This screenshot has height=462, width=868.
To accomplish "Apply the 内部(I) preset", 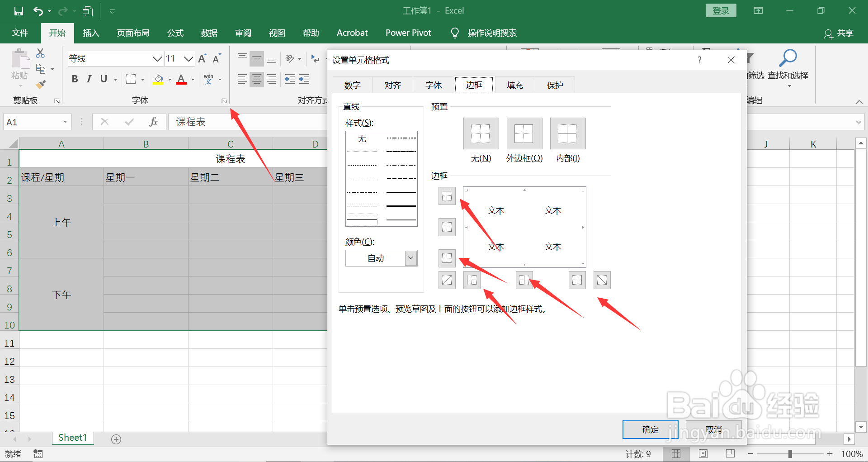I will pyautogui.click(x=568, y=133).
